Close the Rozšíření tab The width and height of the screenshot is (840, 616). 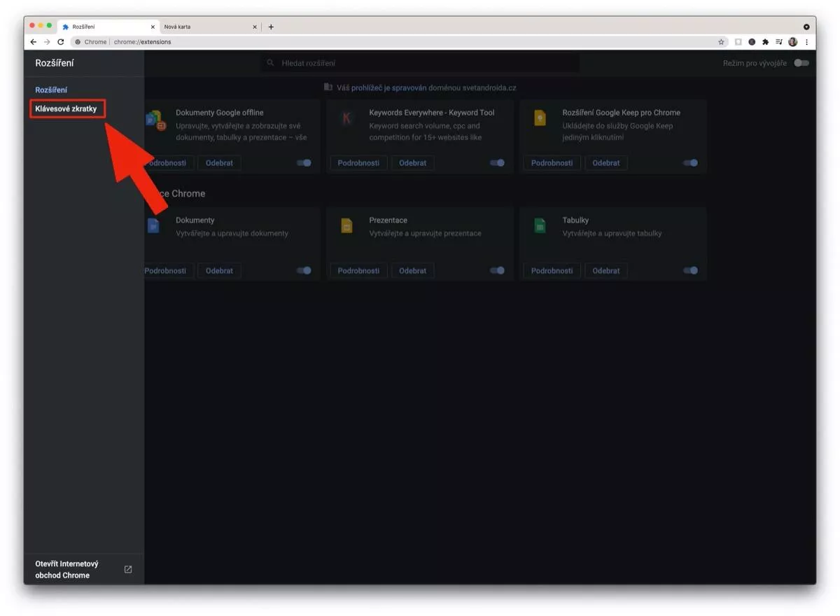point(153,27)
